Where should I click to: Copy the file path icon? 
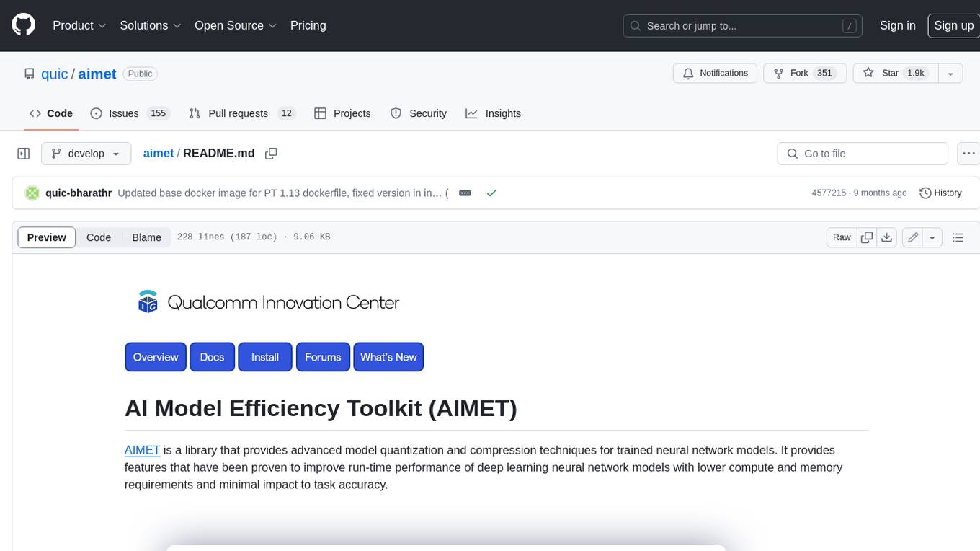point(271,154)
